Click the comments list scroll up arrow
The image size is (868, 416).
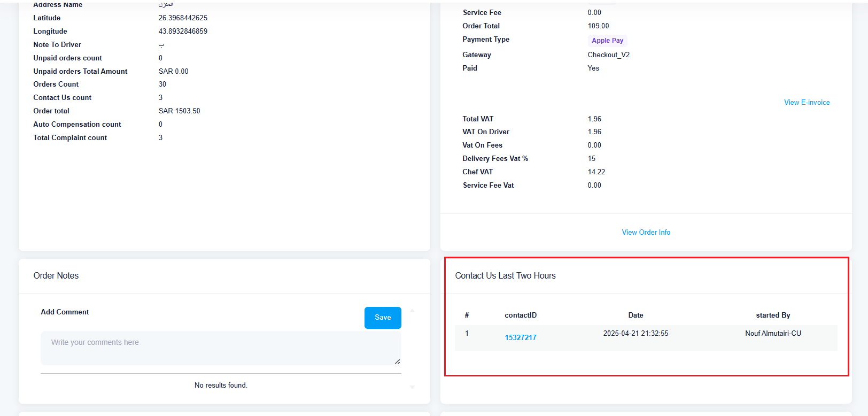(412, 311)
